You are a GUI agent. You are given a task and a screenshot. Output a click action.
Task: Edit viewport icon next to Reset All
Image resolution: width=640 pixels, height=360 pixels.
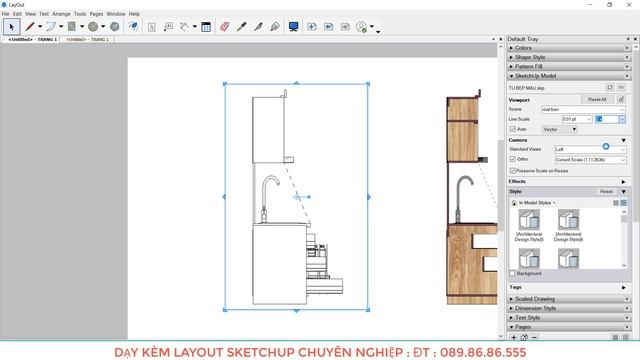click(621, 99)
